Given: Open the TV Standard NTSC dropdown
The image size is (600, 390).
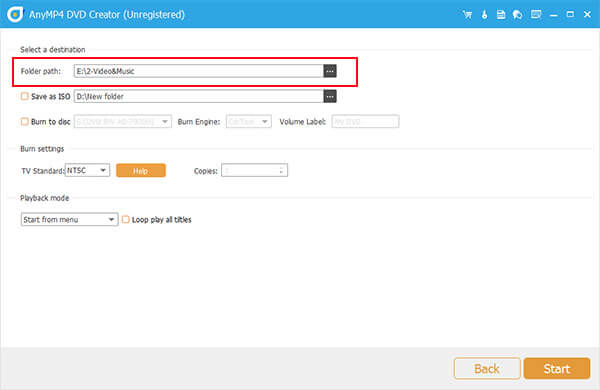Looking at the screenshot, I should tap(87, 170).
